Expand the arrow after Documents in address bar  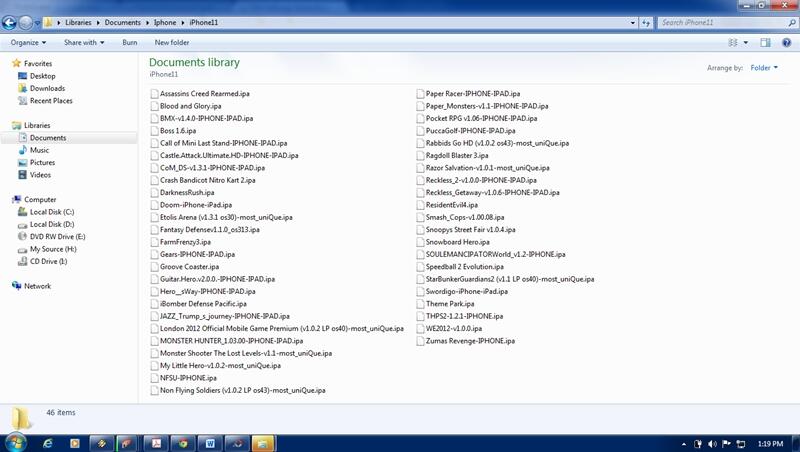tap(147, 23)
